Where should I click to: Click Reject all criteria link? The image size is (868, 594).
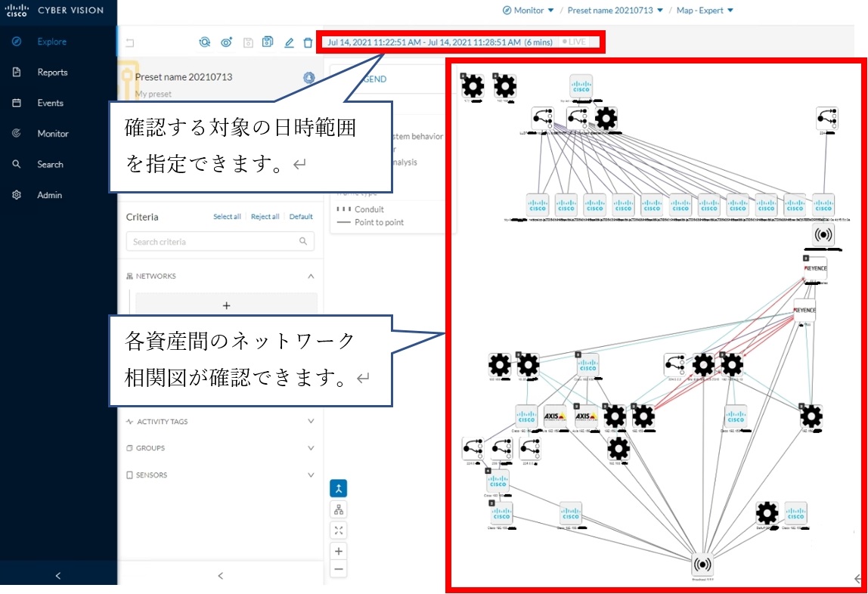pyautogui.click(x=265, y=217)
